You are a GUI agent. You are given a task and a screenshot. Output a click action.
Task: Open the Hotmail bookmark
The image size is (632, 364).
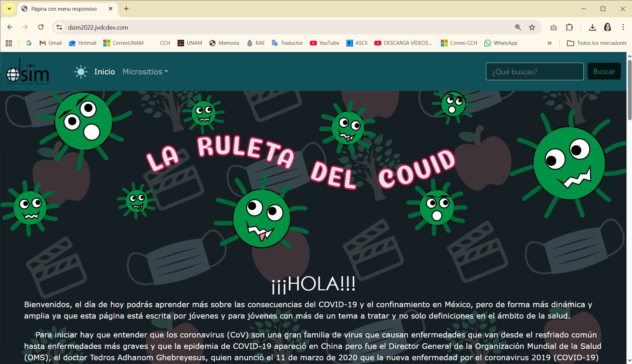[x=83, y=43]
